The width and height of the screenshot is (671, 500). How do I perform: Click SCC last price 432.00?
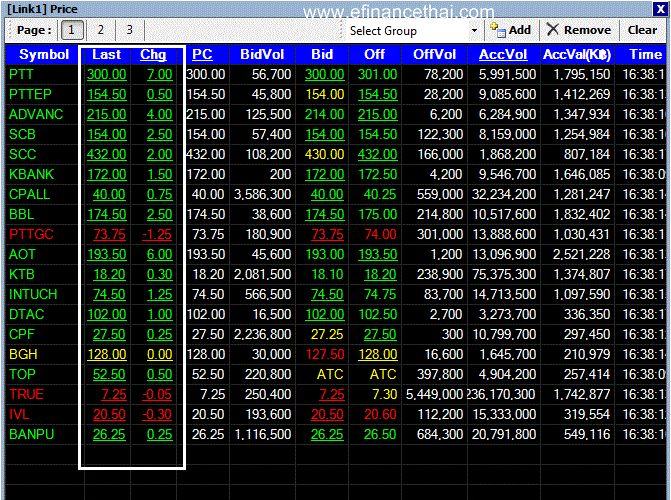[x=107, y=155]
